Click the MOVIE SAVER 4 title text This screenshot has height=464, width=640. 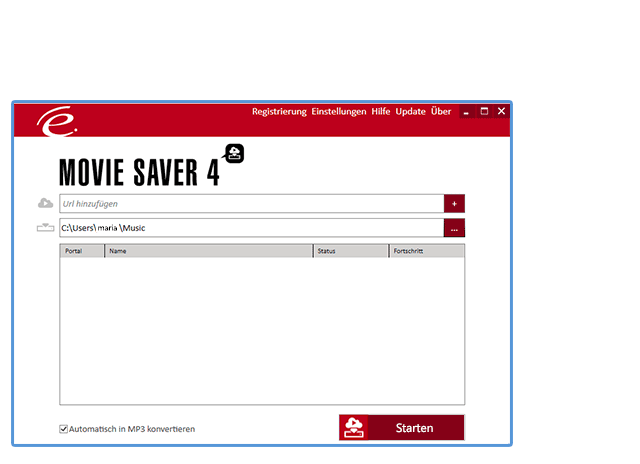[140, 172]
